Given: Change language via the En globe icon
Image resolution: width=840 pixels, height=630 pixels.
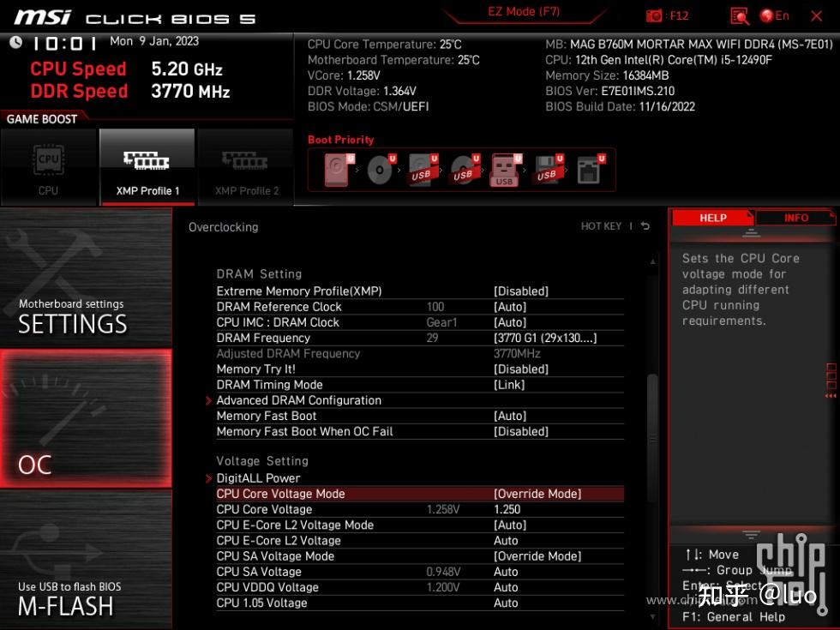Looking at the screenshot, I should pos(774,15).
